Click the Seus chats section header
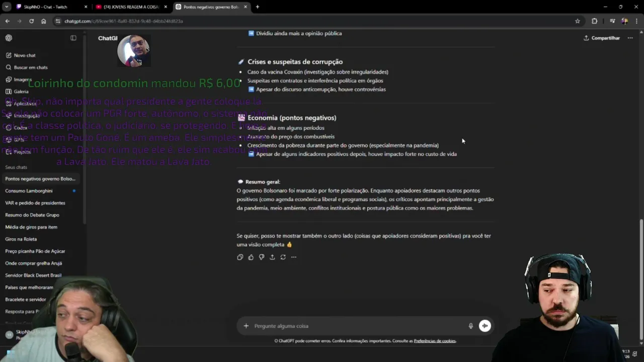 (x=16, y=167)
